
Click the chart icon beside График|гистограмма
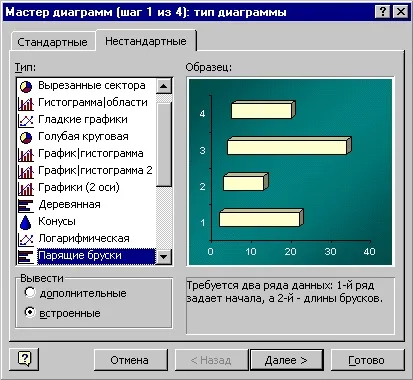click(x=26, y=154)
